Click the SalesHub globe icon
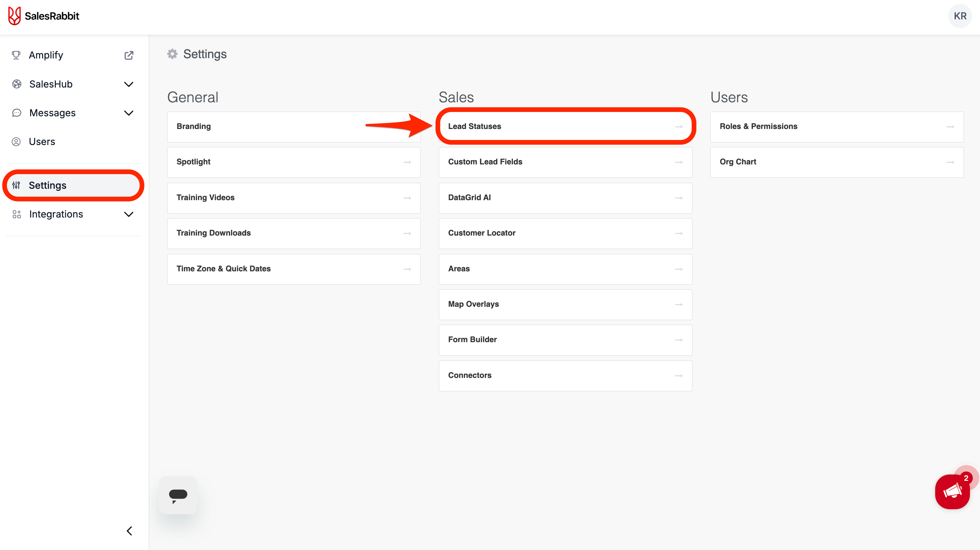980x550 pixels. pyautogui.click(x=17, y=84)
